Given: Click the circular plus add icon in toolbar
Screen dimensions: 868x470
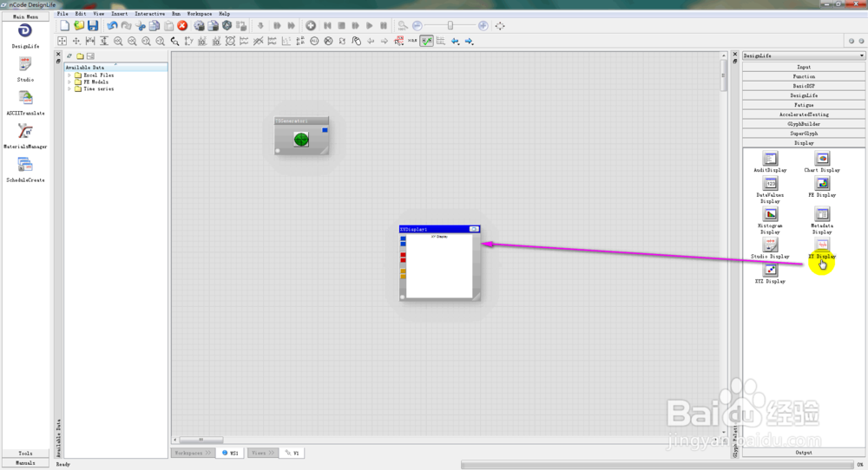Looking at the screenshot, I should tap(311, 25).
